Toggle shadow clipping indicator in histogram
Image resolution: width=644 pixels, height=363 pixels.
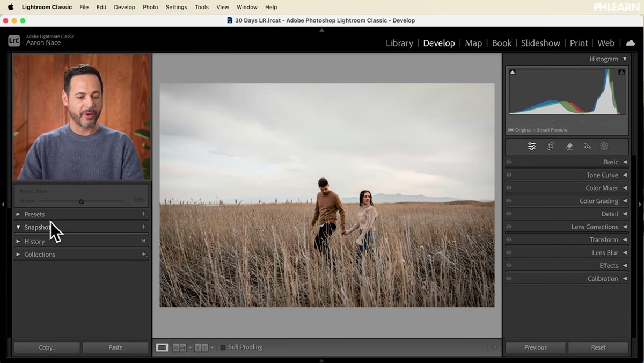point(513,72)
